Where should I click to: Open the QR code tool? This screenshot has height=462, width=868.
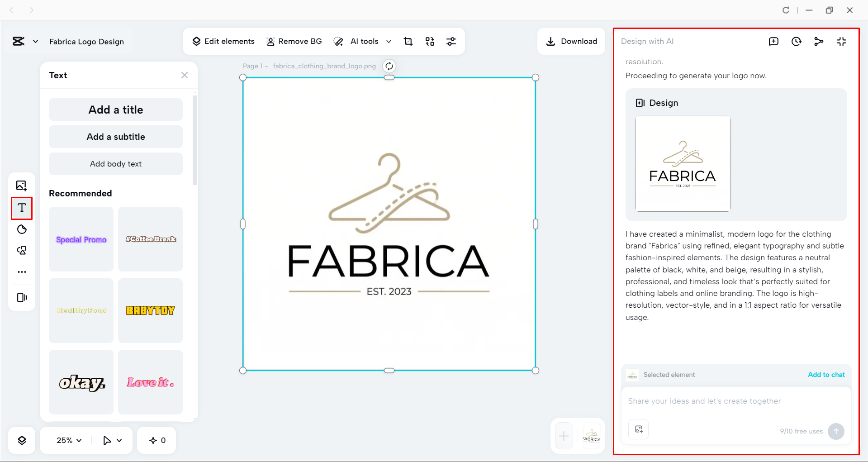tap(430, 41)
